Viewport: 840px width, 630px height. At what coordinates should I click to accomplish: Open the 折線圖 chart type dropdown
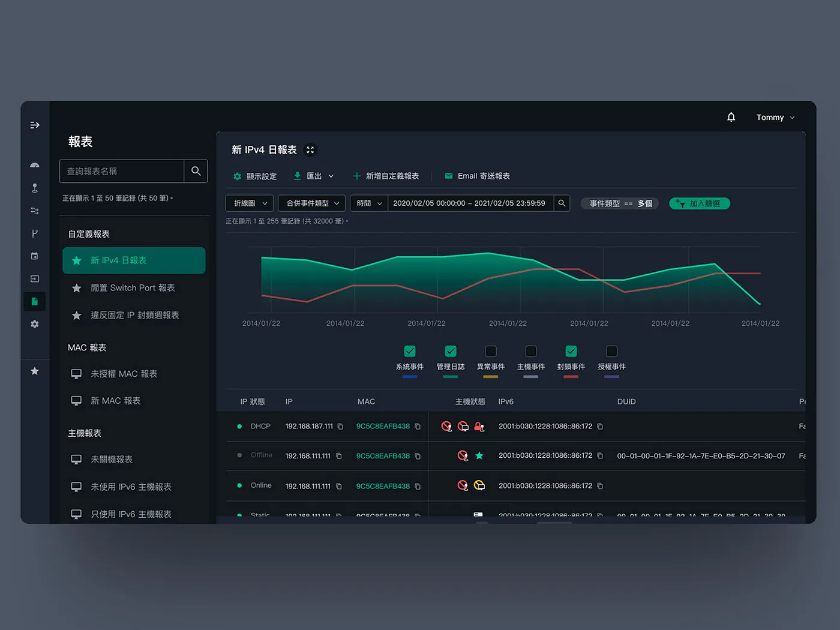(x=250, y=203)
